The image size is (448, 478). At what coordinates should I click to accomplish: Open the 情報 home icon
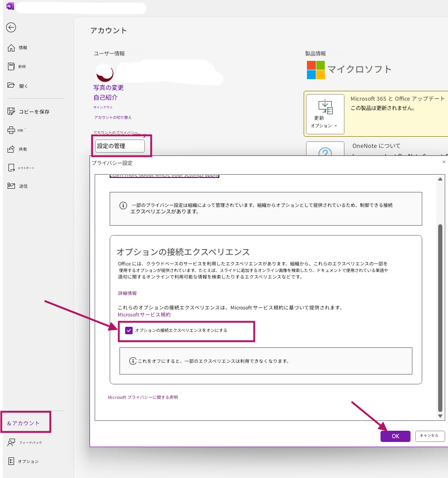pyautogui.click(x=11, y=48)
